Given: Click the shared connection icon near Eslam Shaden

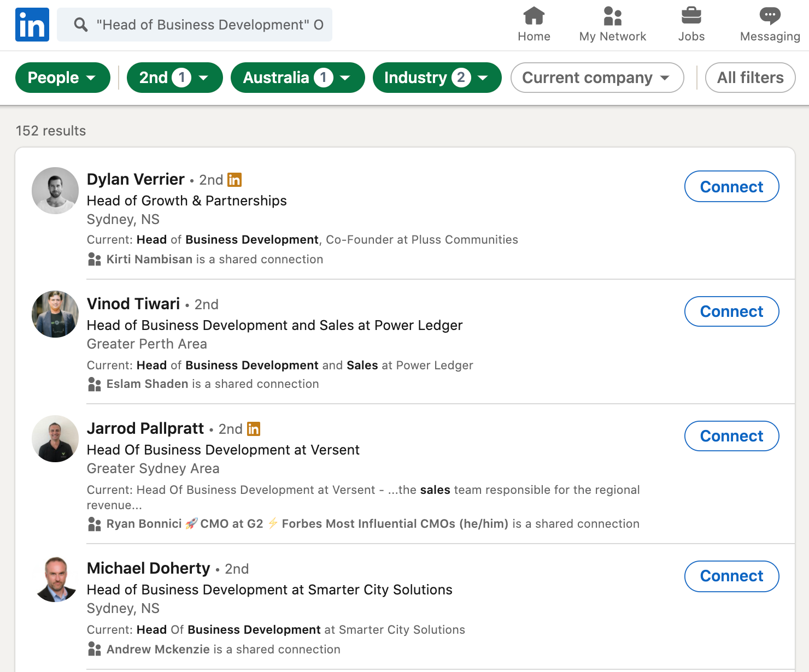Looking at the screenshot, I should pyautogui.click(x=94, y=384).
